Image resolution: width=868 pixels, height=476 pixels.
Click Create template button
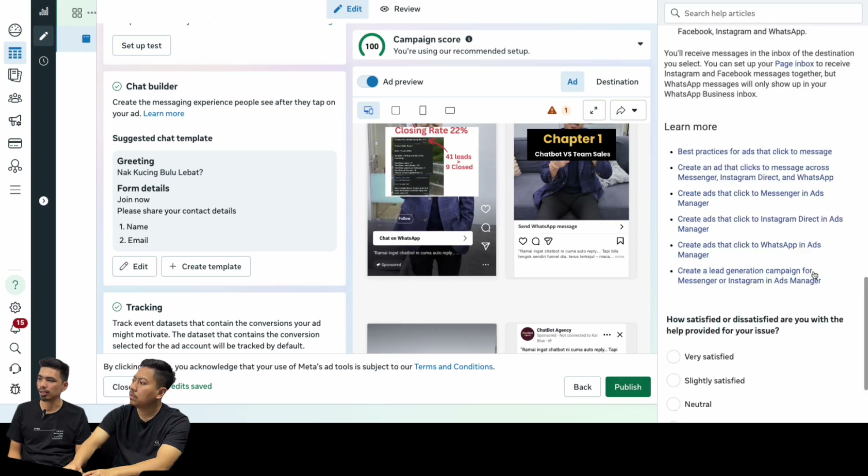point(206,266)
